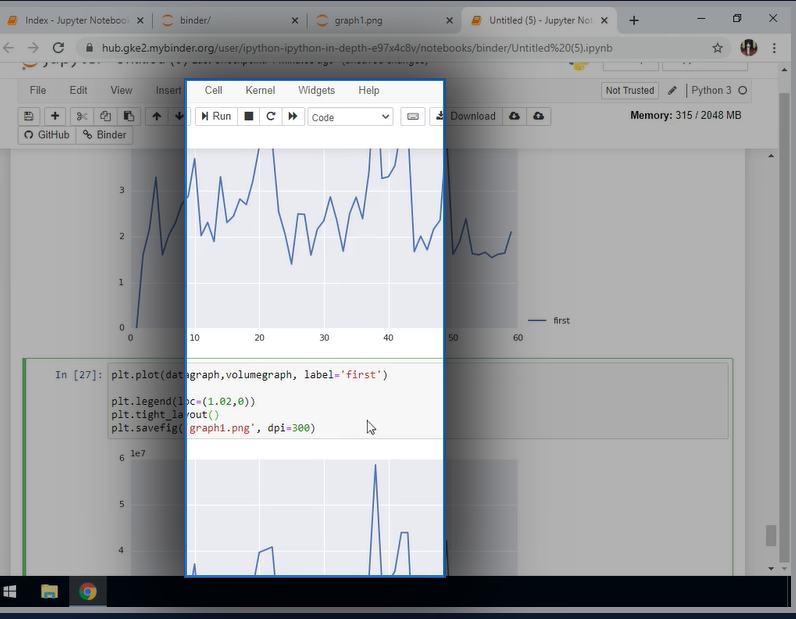This screenshot has width=796, height=619.
Task: Click the kernel idle circle indicator
Action: (x=743, y=90)
